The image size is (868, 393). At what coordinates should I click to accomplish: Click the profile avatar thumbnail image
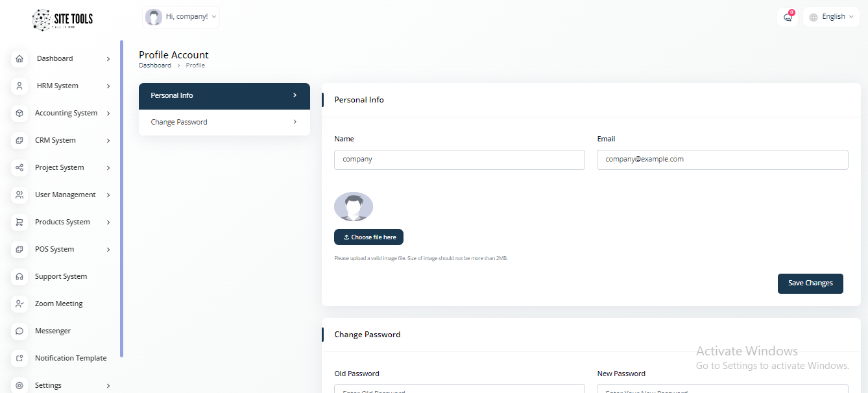tap(354, 207)
